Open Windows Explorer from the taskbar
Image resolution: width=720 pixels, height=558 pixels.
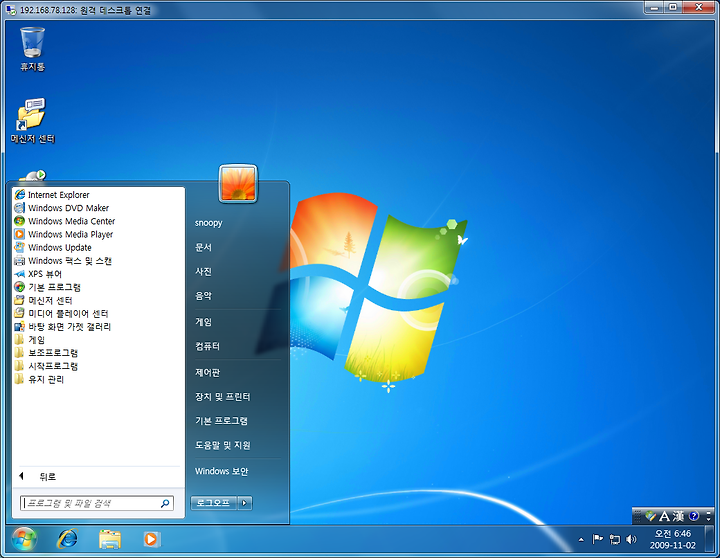110,539
